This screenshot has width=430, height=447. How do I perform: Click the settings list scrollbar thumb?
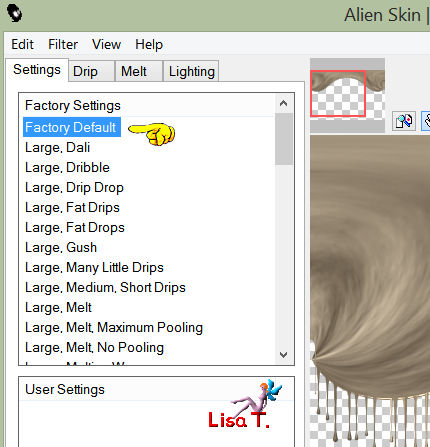[x=284, y=139]
